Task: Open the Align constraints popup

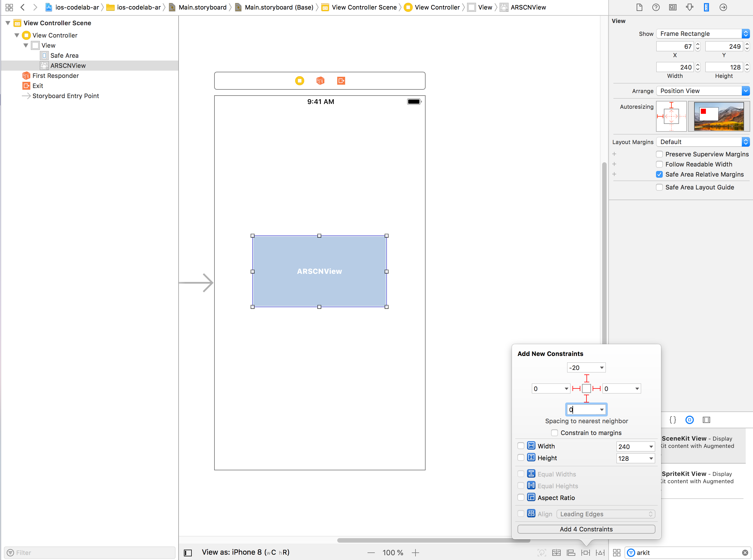Action: 571,553
